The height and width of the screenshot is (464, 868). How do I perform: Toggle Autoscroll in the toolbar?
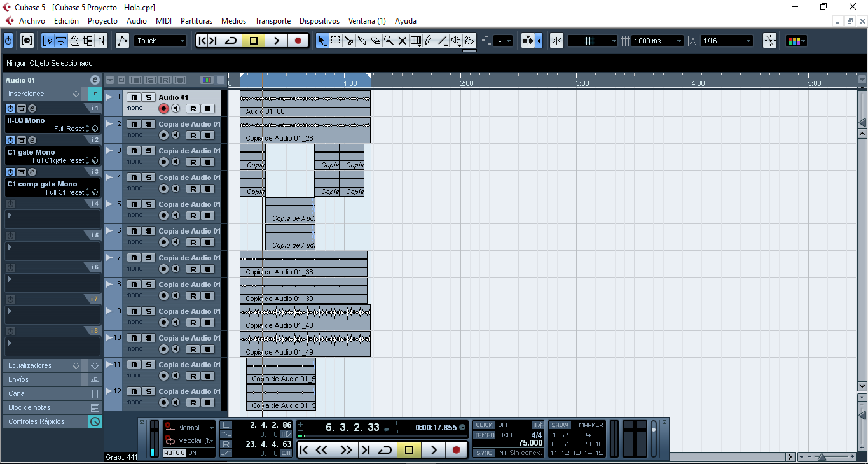[528, 41]
